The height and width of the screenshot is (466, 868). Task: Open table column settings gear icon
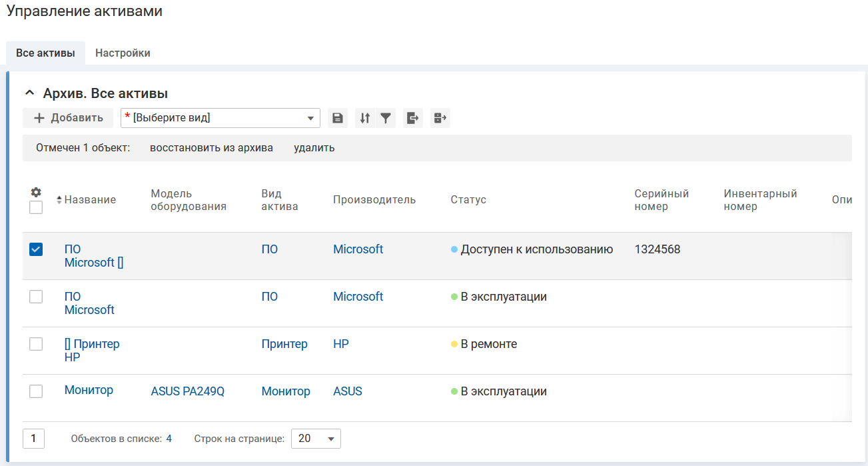[36, 192]
